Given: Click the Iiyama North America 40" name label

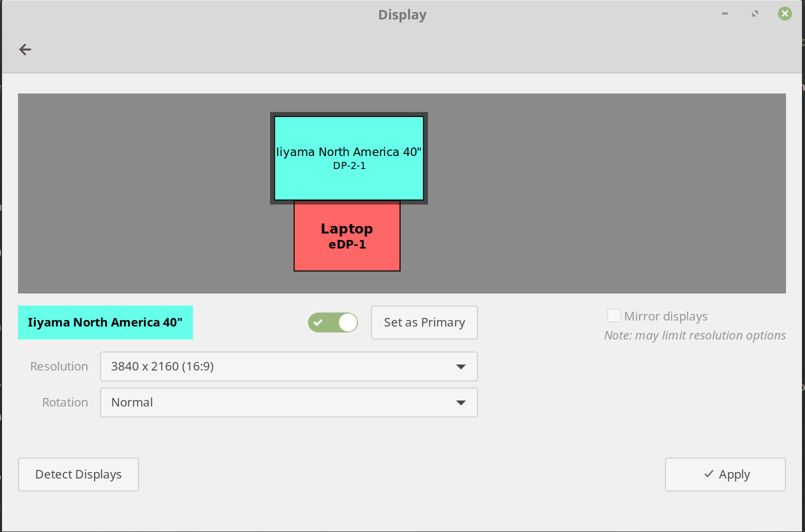Looking at the screenshot, I should [x=105, y=322].
